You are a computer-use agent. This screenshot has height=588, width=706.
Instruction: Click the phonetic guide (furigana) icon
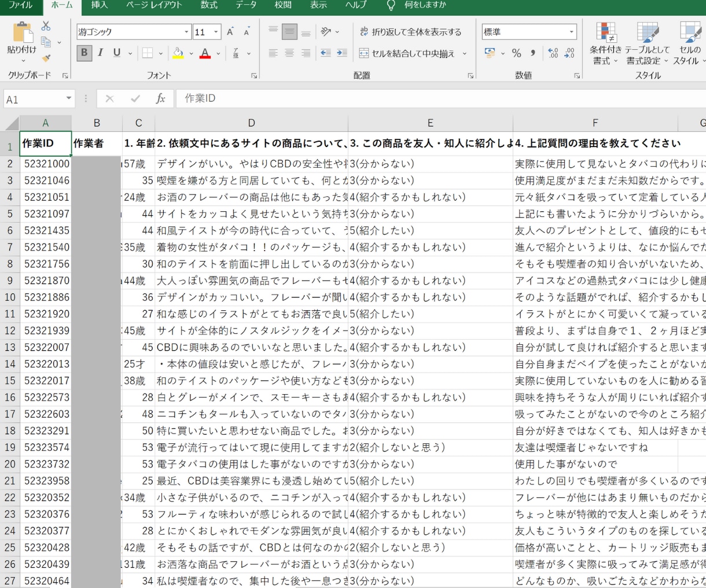[236, 53]
